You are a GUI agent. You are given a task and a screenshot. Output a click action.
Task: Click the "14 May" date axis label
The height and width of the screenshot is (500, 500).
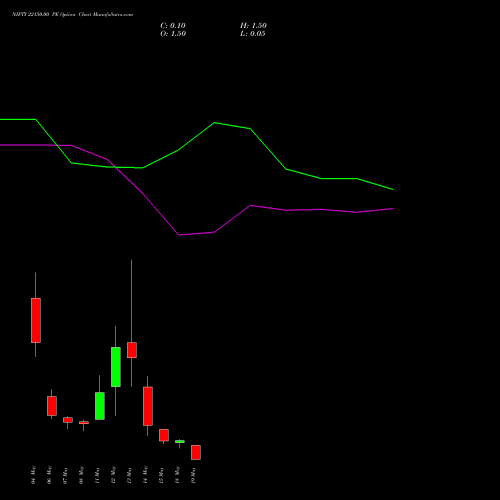coord(145,475)
